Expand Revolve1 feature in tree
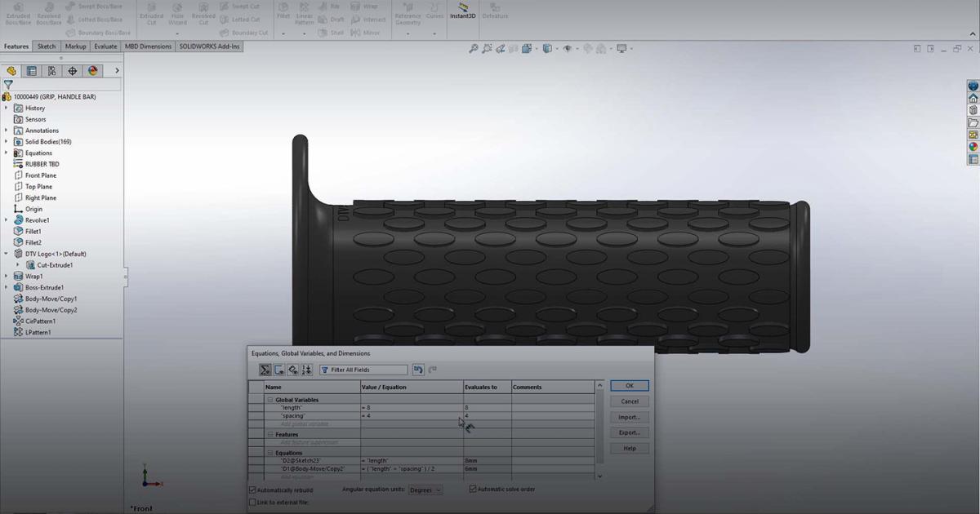Image resolution: width=980 pixels, height=514 pixels. pyautogui.click(x=7, y=220)
